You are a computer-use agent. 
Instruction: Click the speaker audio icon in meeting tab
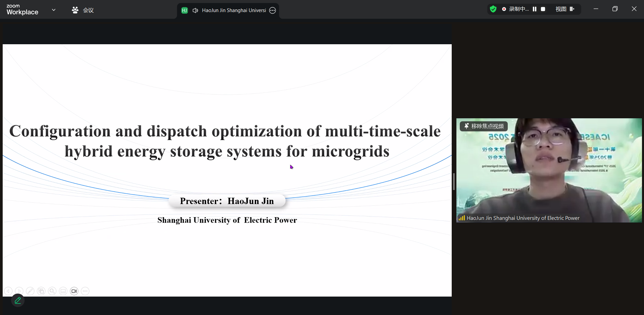pyautogui.click(x=195, y=10)
